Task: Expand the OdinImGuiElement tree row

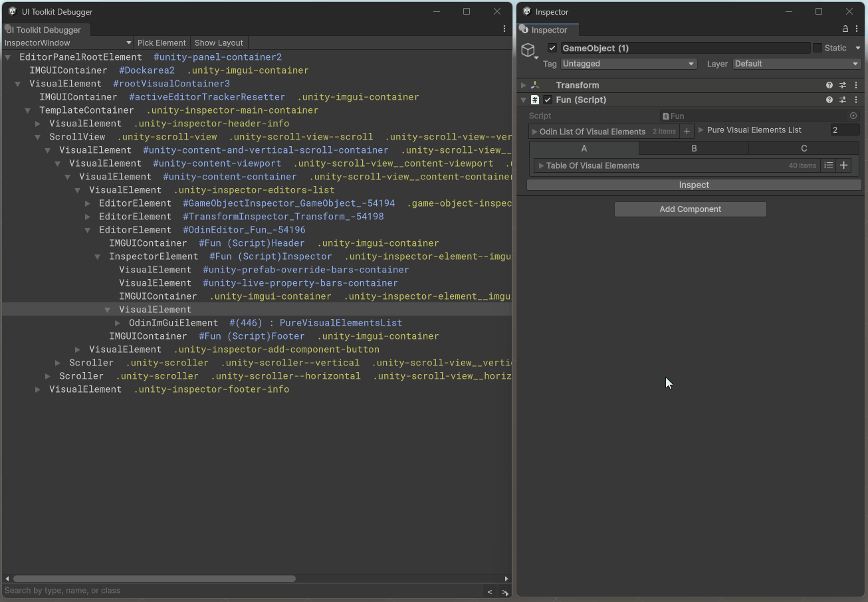Action: click(118, 323)
